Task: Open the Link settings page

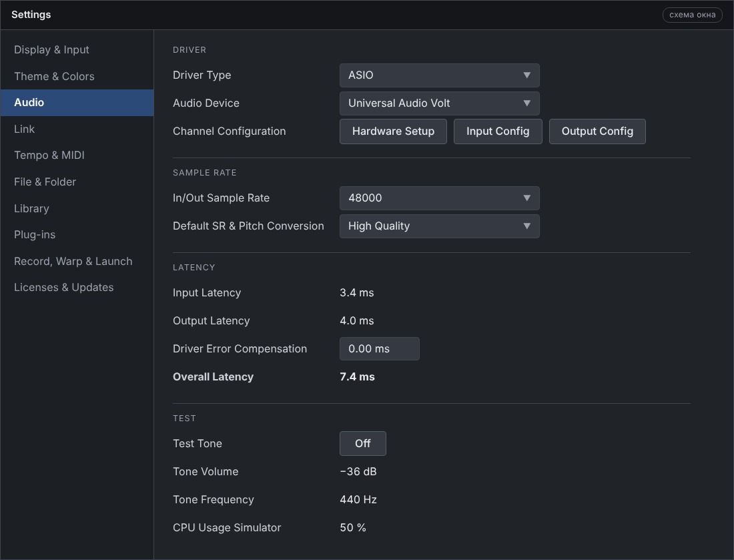Action: (x=77, y=129)
